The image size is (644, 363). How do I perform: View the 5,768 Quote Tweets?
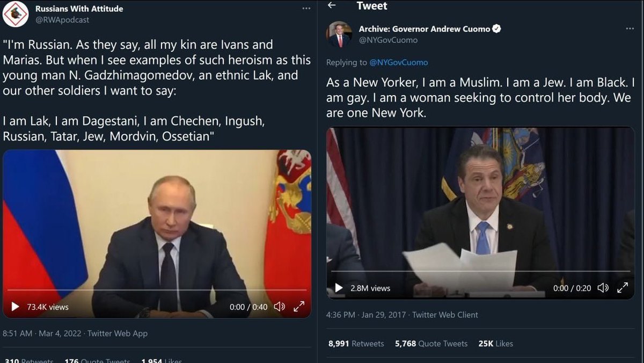[431, 344]
